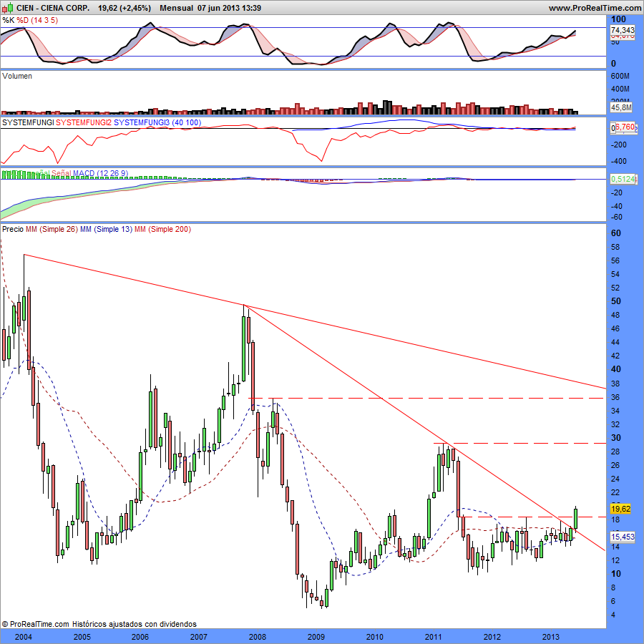This screenshot has width=644, height=644.
Task: Click the 2006 year label on time axis
Action: (x=140, y=637)
